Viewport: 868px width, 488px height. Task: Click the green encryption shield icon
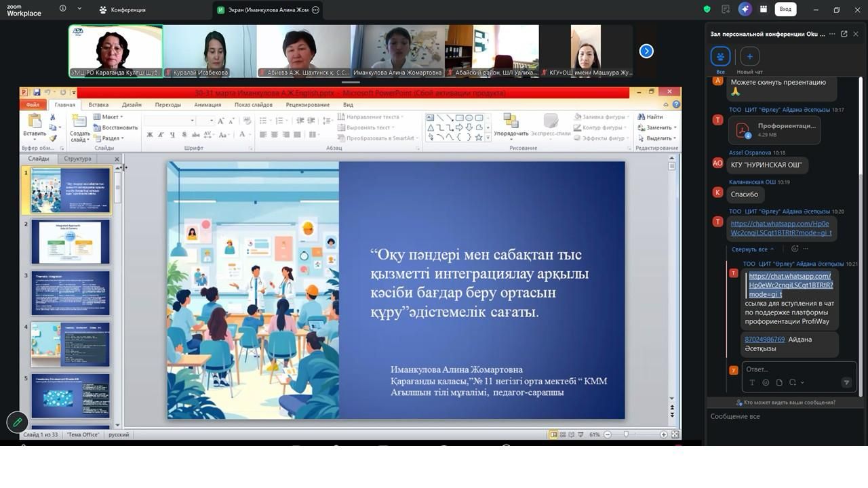(x=707, y=9)
